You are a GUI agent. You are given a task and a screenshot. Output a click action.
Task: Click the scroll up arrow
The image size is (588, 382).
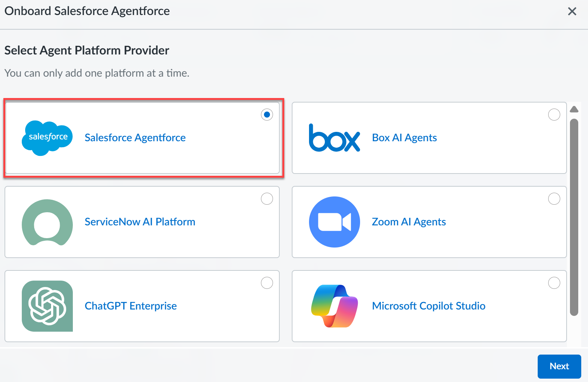coord(574,109)
